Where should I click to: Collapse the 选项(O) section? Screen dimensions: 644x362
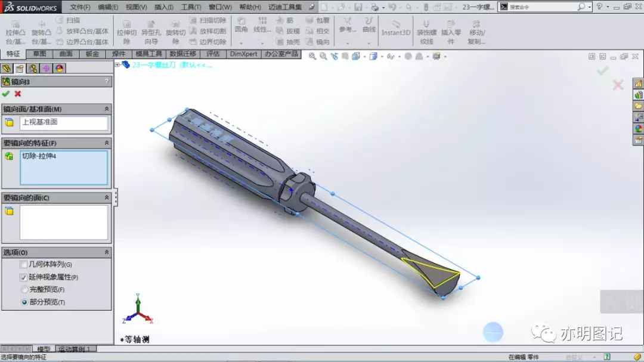(x=106, y=252)
